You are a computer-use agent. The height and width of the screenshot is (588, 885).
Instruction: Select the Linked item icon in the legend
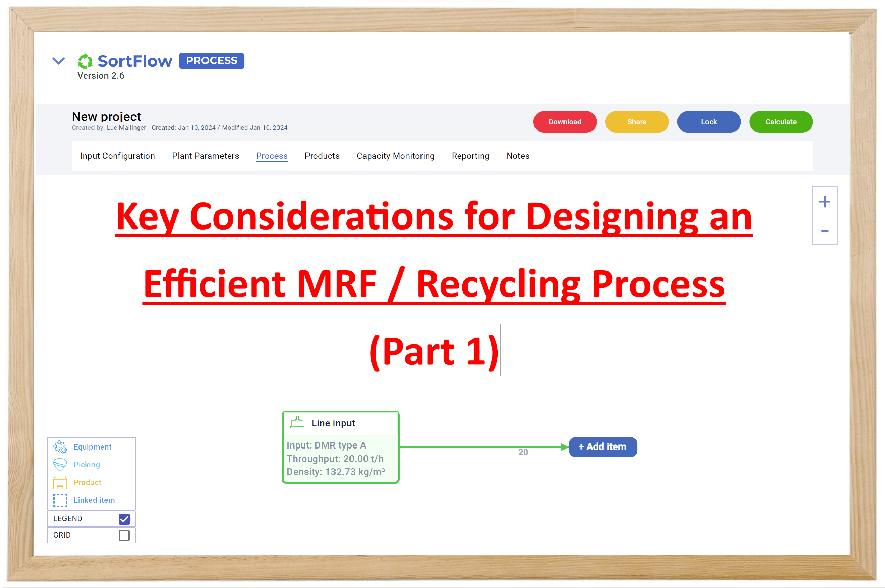60,500
